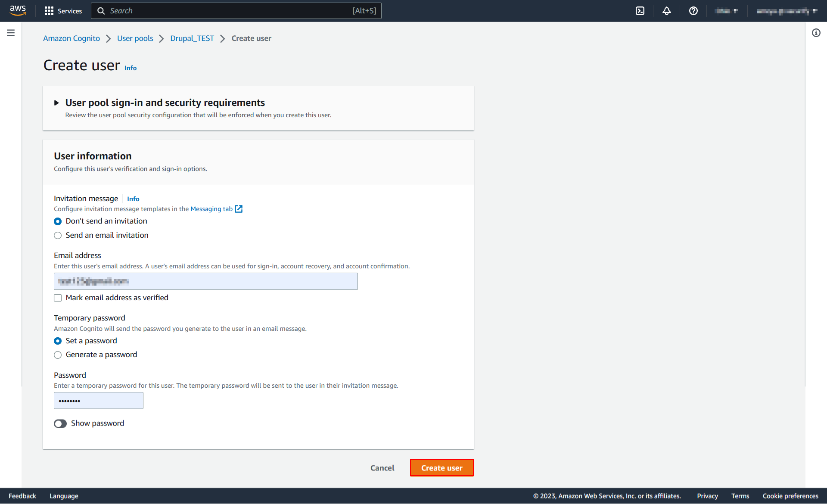Open the region selector dropdown

727,11
